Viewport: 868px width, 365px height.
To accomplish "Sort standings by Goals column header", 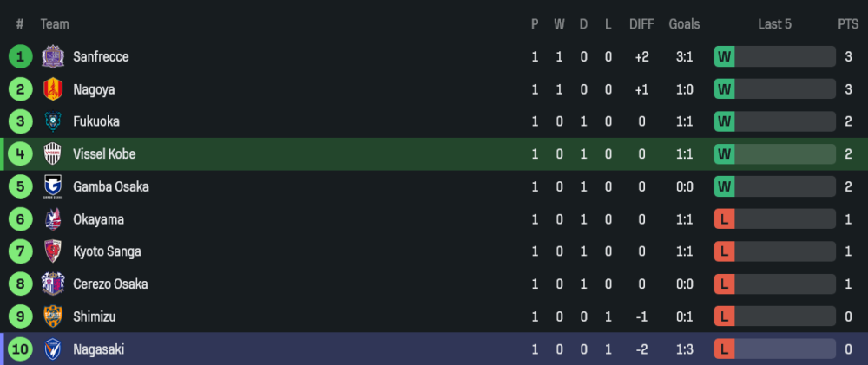I will pyautogui.click(x=684, y=24).
